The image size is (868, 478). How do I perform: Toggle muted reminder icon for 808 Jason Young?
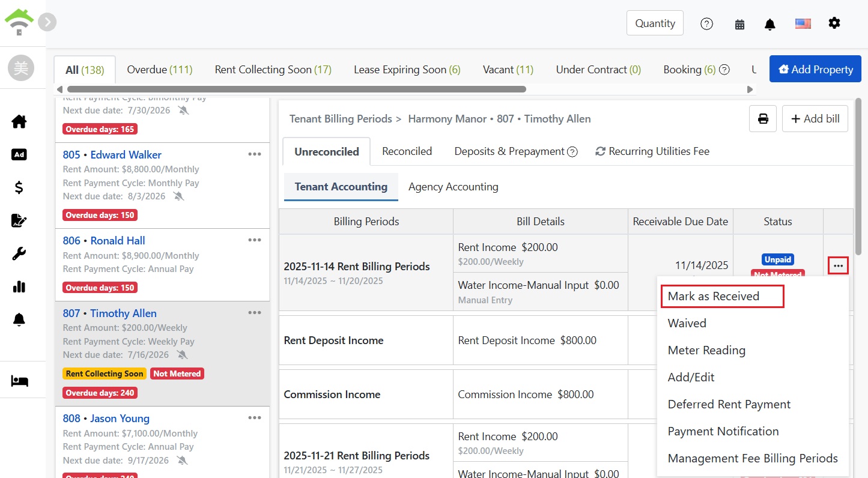[183, 461]
